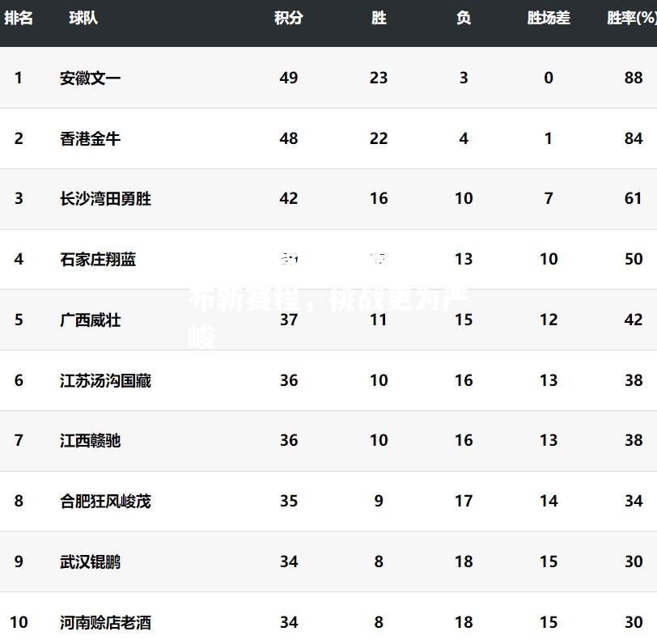Open team 合肥狂风峻茂
Screen dimensions: 657x644
105,501
